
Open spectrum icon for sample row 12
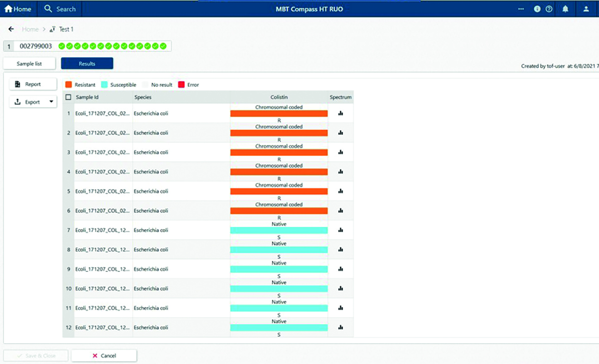[340, 327]
